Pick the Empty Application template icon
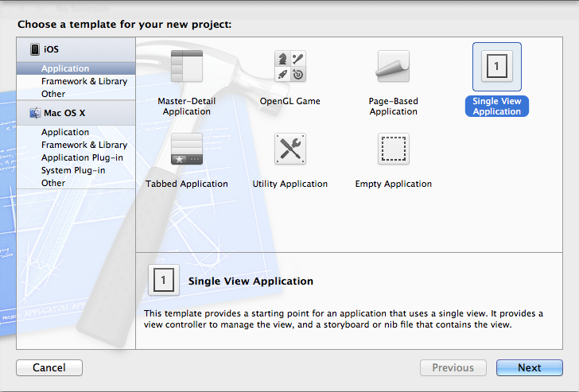 (393, 149)
